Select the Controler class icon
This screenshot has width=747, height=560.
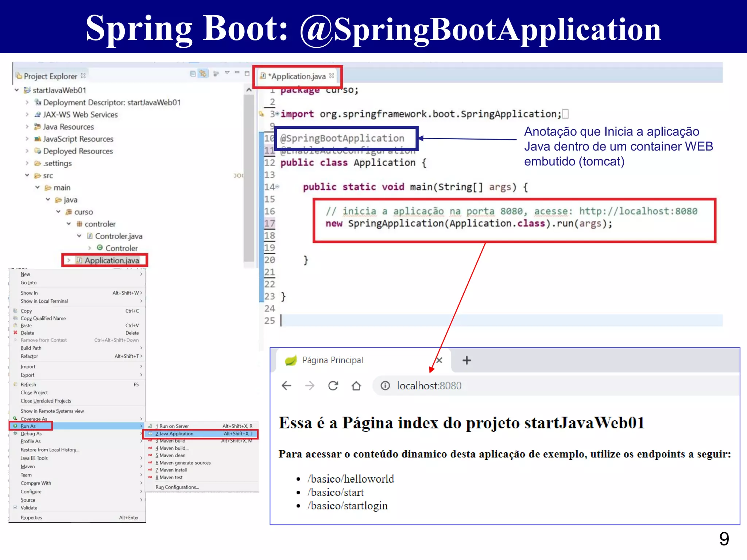(100, 248)
